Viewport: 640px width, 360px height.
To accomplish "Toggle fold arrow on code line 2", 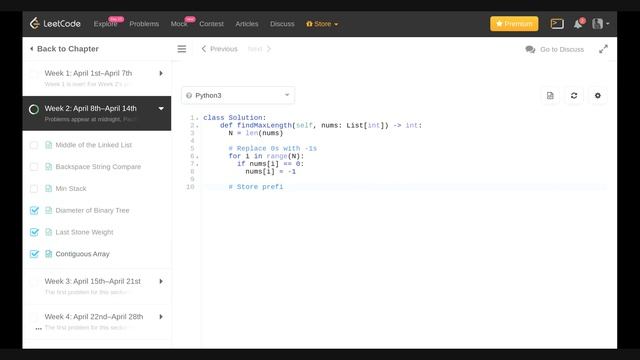I will [x=198, y=126].
